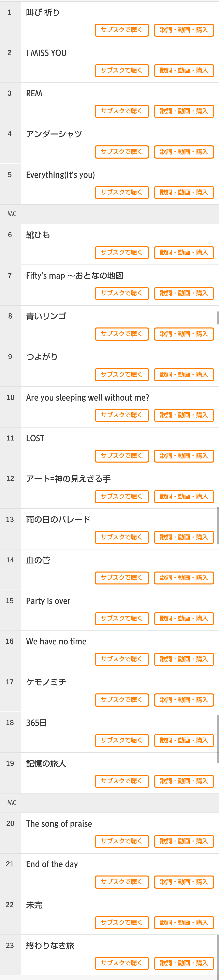Open 歌詞・動画・購入 for I MISS YOU

[184, 70]
